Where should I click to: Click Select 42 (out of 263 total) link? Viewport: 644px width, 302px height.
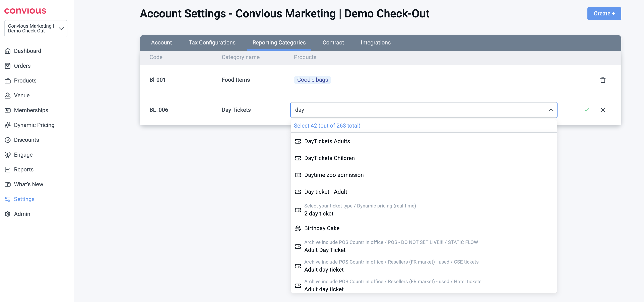coord(327,126)
